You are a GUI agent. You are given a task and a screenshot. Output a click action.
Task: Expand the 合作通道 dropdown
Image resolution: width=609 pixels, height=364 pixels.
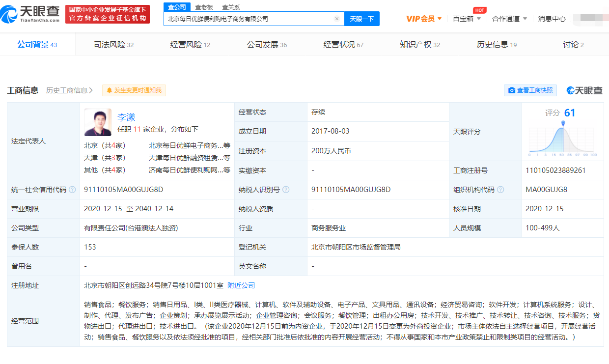[509, 19]
